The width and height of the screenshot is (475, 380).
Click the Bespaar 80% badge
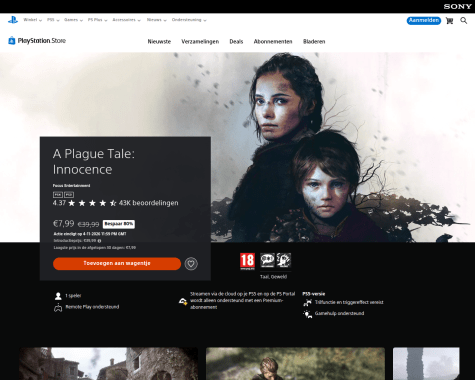[x=119, y=224]
